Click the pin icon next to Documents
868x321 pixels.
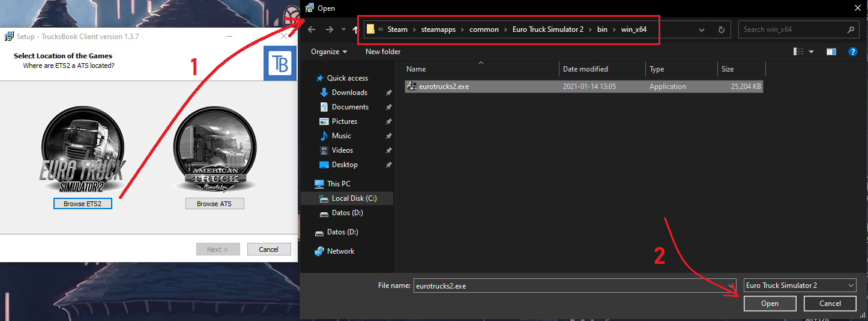point(388,107)
